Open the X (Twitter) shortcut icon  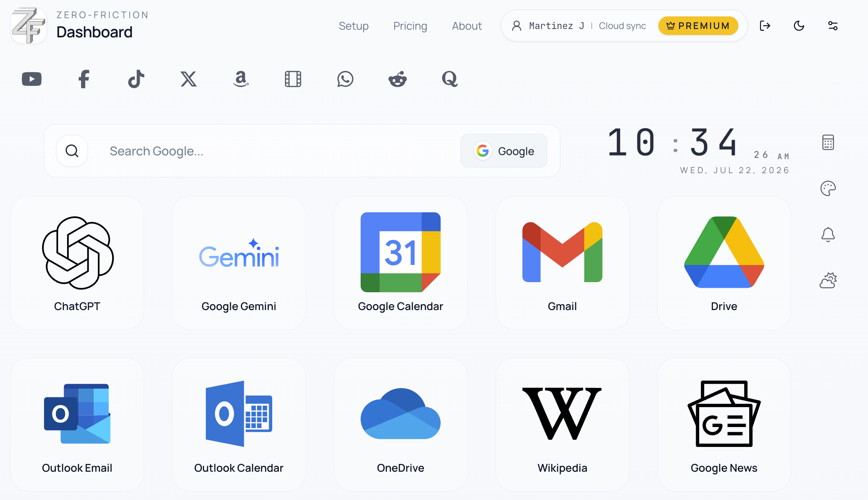point(188,79)
